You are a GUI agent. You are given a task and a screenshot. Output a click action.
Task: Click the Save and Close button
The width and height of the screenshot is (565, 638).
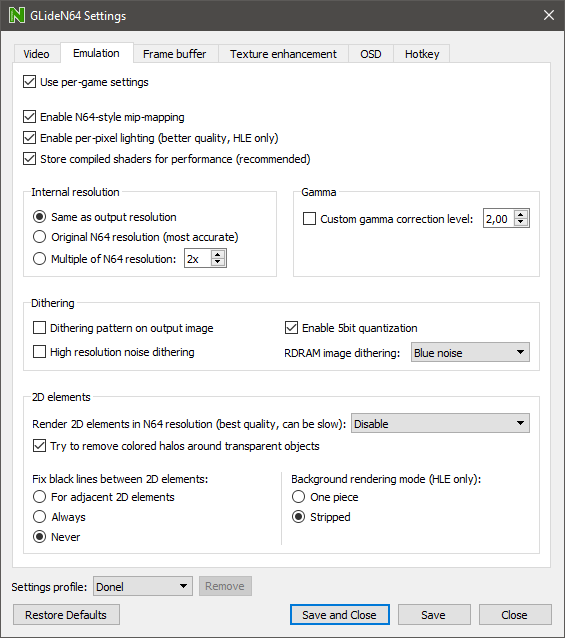[340, 614]
